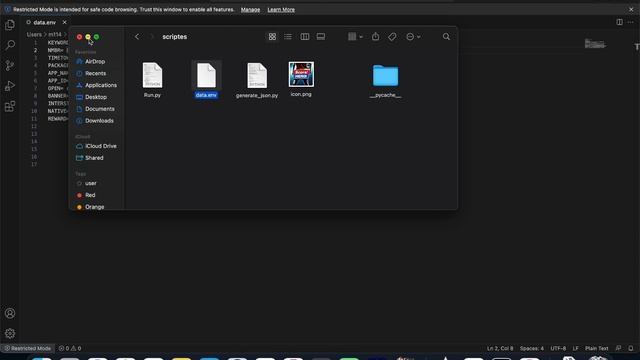The image size is (640, 360).
Task: Change the LF end-of-line sequence
Action: coord(576,348)
